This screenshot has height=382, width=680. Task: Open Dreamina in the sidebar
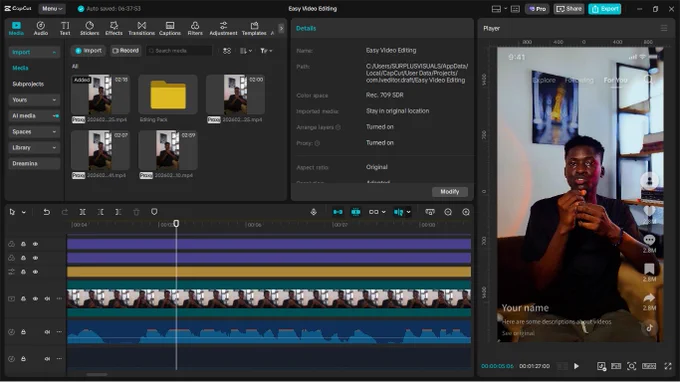pos(34,163)
